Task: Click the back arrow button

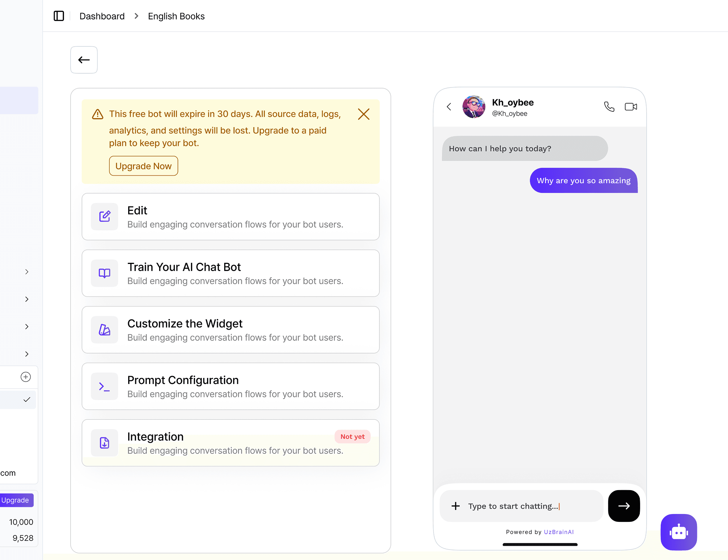Action: click(x=84, y=60)
